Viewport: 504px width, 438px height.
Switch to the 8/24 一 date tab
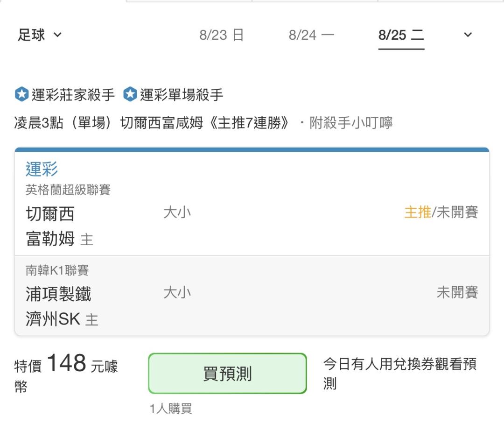tap(311, 35)
